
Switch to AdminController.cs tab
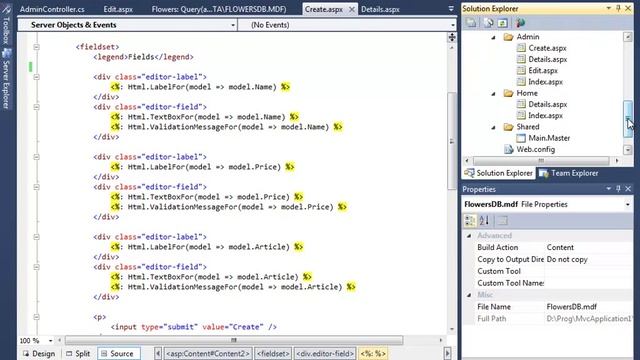52,9
